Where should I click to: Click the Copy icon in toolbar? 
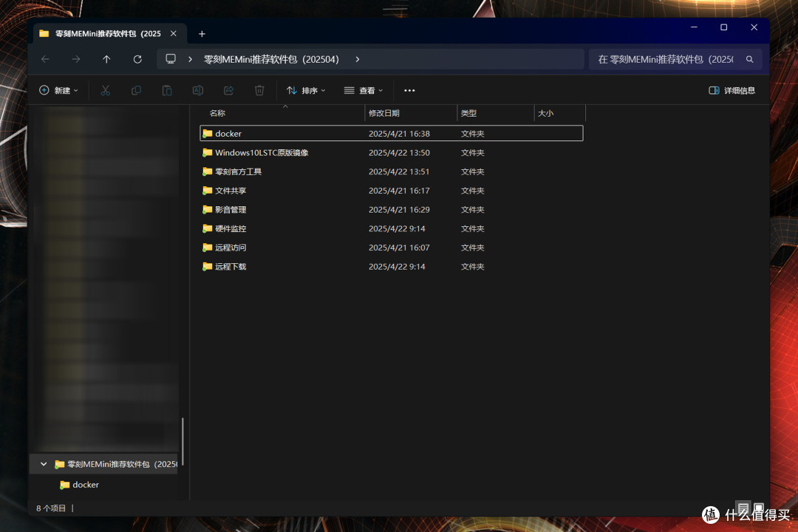137,91
